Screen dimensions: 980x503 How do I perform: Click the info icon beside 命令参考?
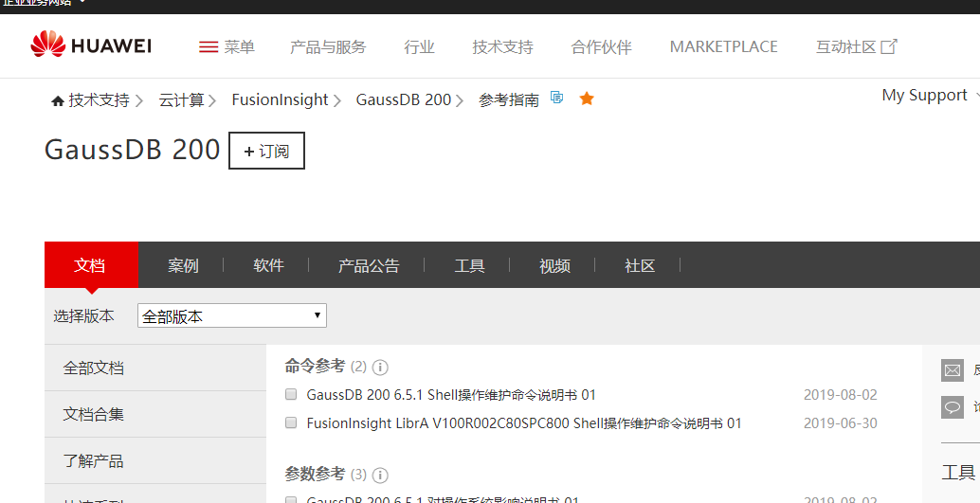[x=380, y=368]
